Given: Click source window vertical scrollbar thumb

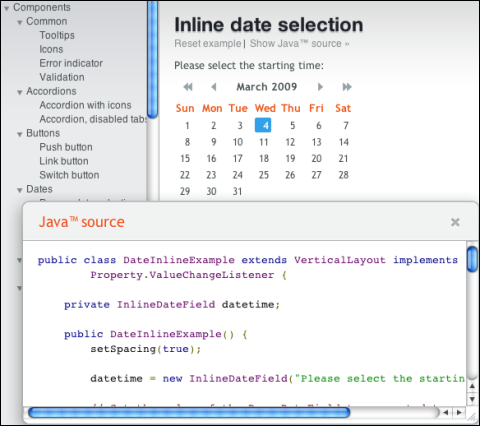Looking at the screenshot, I should 472,259.
